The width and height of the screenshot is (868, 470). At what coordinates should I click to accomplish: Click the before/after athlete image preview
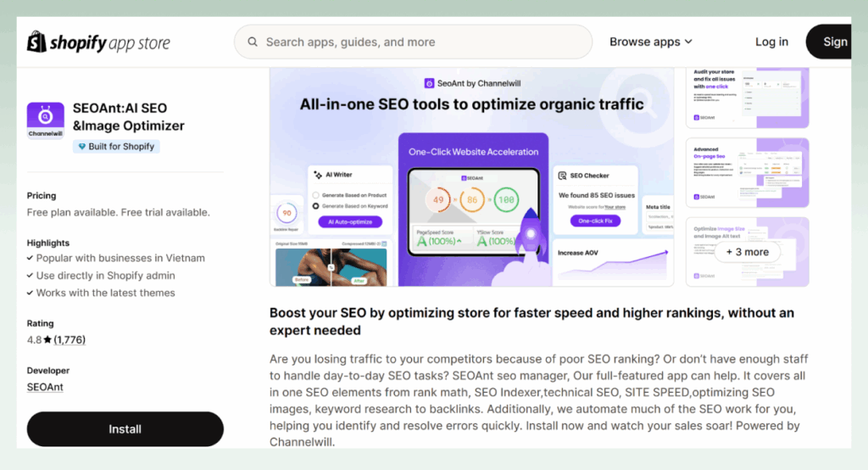coord(331,266)
